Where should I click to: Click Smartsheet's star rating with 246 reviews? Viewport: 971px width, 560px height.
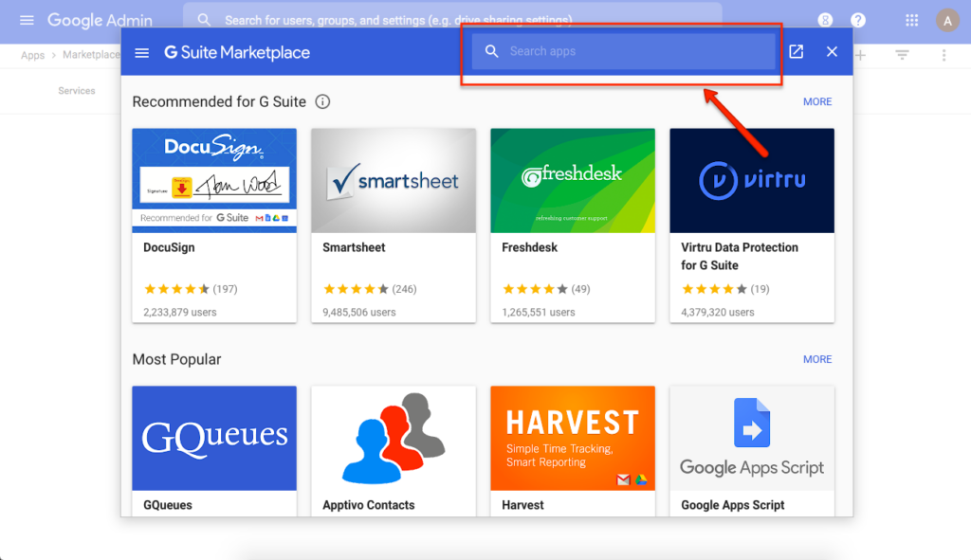[370, 289]
